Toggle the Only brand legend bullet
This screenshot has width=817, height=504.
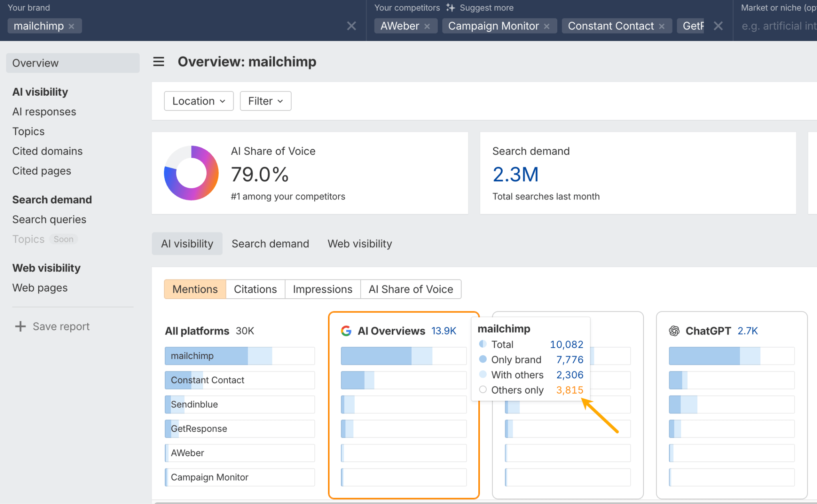(x=483, y=359)
